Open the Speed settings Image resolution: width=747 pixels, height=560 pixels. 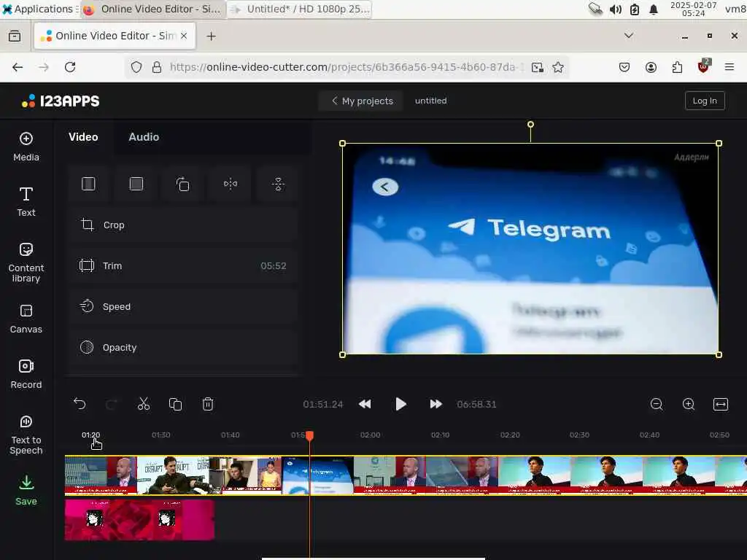point(183,307)
